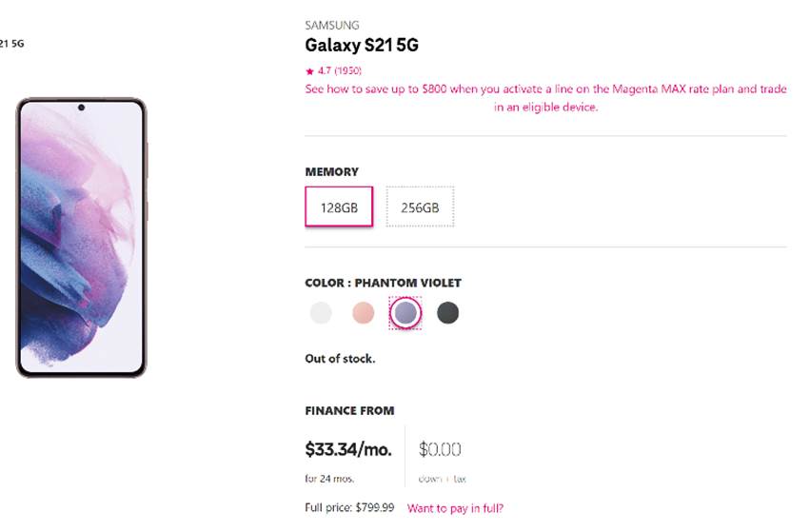
Task: Click the "Out of stock." status message
Action: tap(340, 359)
